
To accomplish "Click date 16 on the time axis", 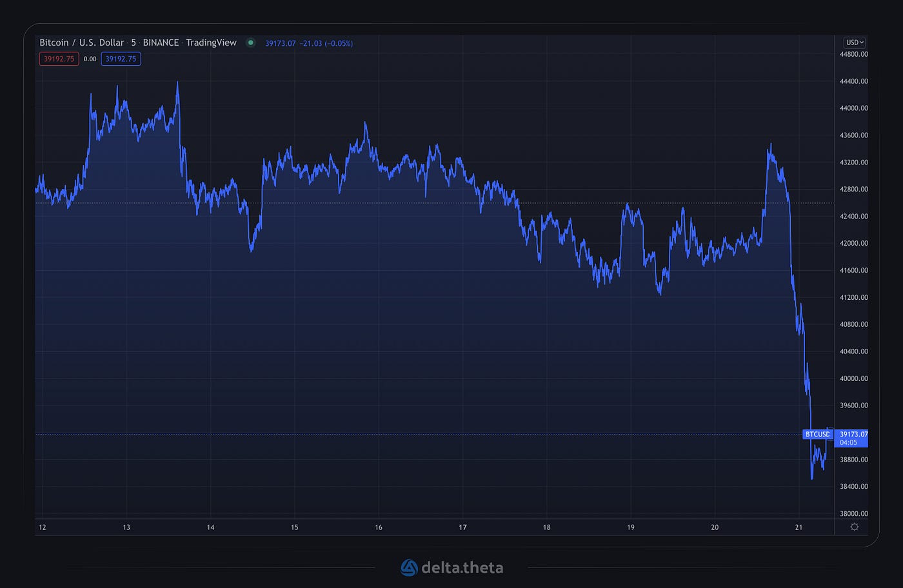I will coord(379,527).
